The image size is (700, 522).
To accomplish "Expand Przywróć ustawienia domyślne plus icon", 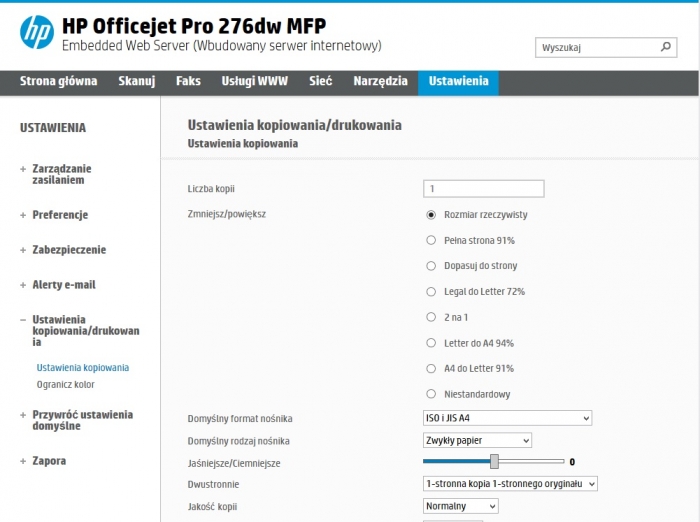I will (23, 415).
